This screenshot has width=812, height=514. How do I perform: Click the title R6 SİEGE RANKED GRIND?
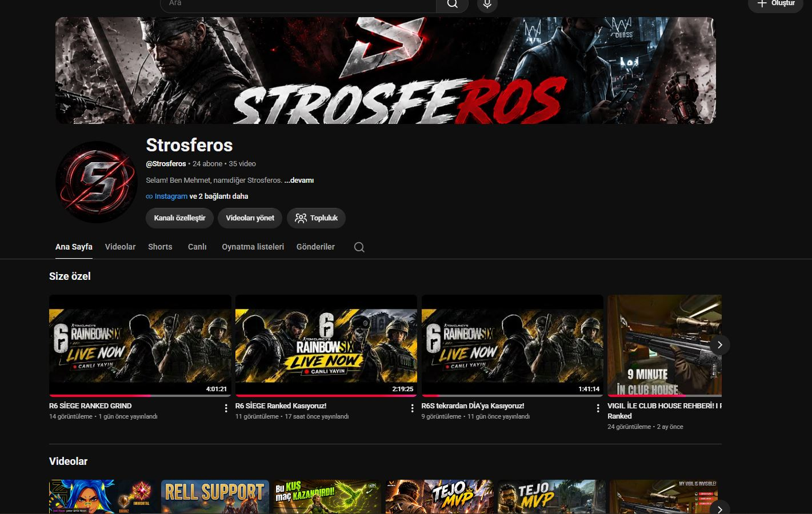90,406
